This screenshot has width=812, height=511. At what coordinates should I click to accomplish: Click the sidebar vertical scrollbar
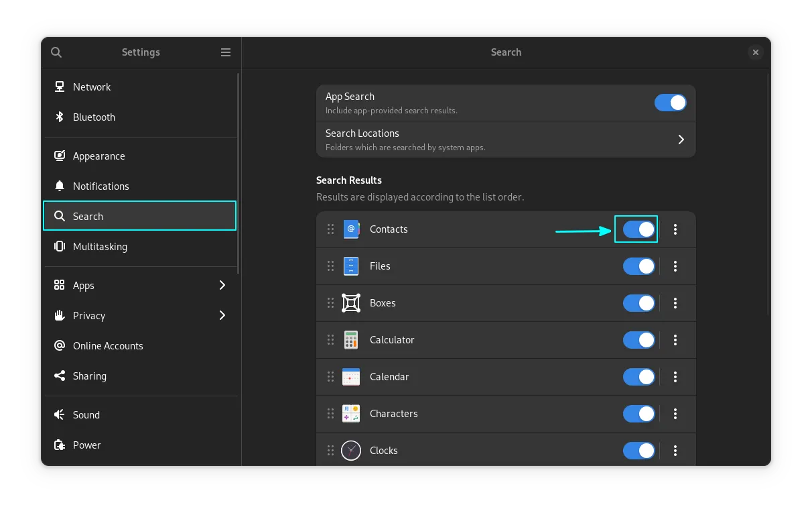[239, 174]
